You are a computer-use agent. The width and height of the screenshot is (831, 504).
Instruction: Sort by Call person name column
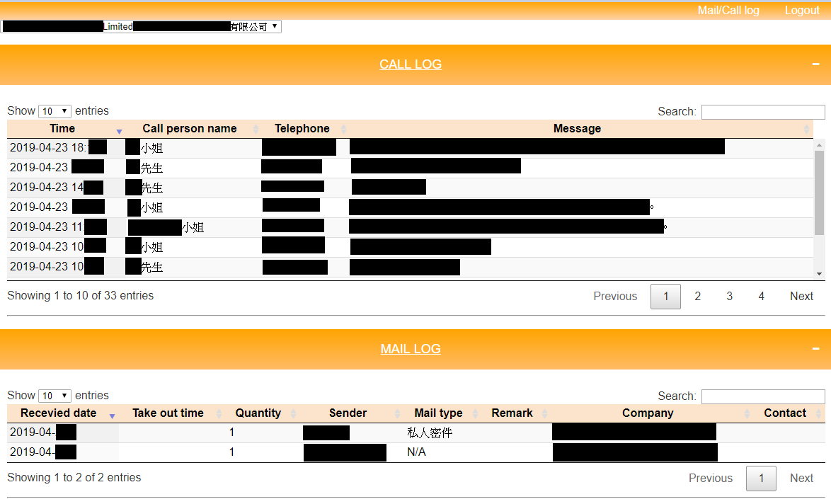pyautogui.click(x=189, y=129)
